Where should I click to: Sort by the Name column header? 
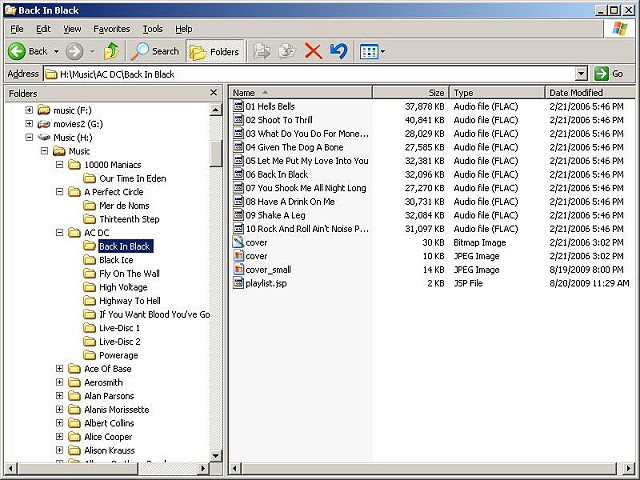(301, 93)
